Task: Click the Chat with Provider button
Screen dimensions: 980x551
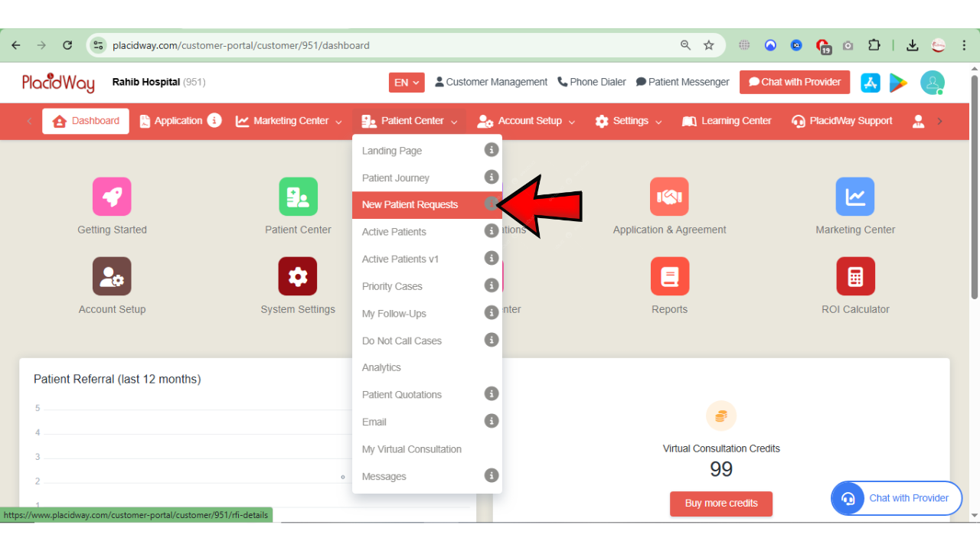Action: (794, 82)
